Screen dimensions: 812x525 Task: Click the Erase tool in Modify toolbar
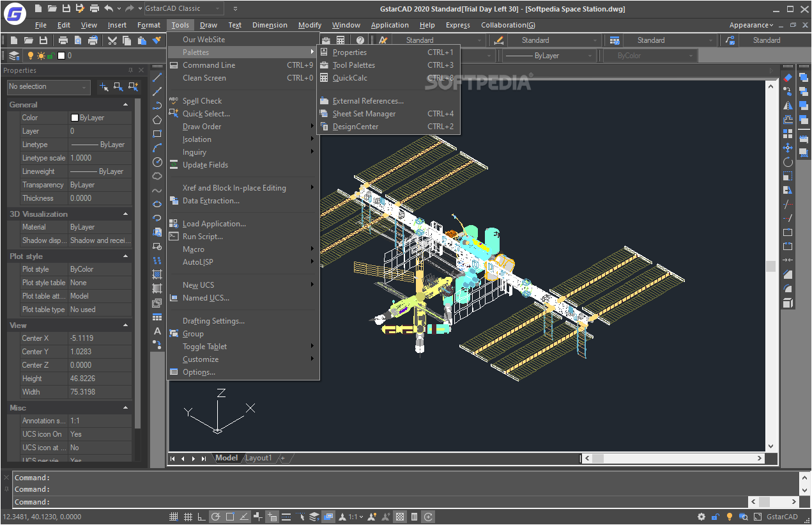click(788, 77)
